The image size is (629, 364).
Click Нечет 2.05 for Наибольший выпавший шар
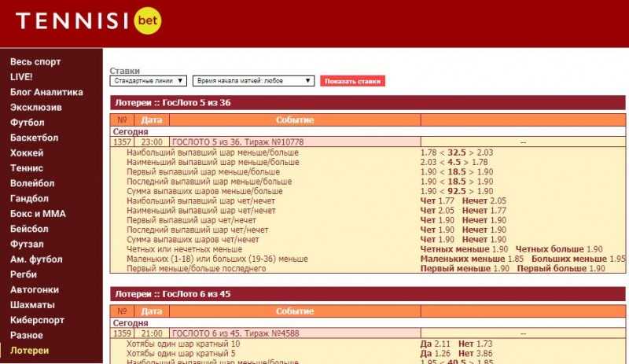point(484,200)
